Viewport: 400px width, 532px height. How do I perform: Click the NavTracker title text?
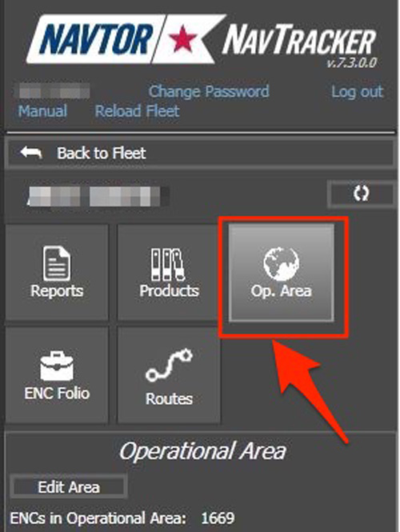(x=299, y=39)
